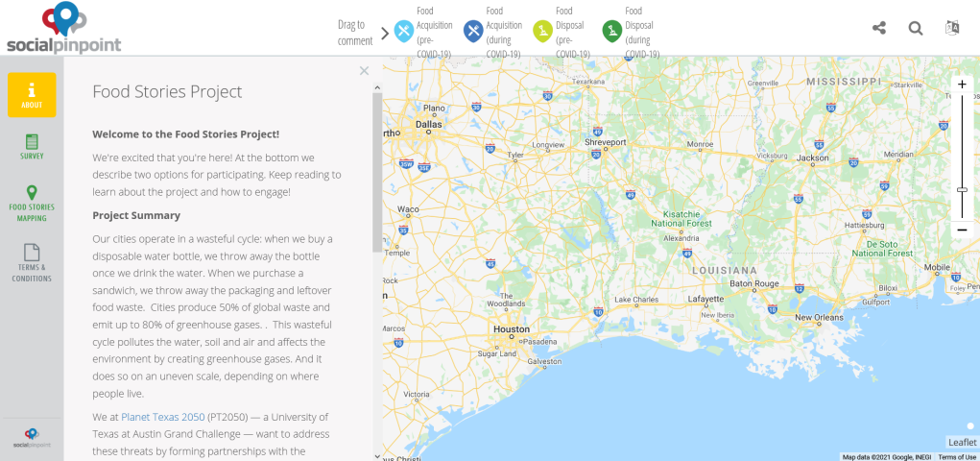The height and width of the screenshot is (461, 980).
Task: Open the Terms & Conditions tab
Action: (32, 263)
